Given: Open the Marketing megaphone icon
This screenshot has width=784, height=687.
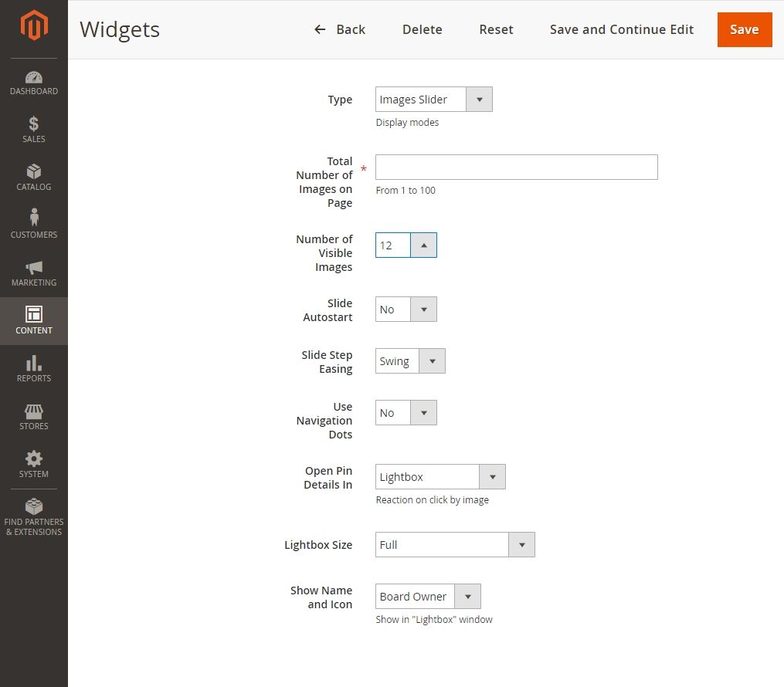Looking at the screenshot, I should (x=34, y=267).
